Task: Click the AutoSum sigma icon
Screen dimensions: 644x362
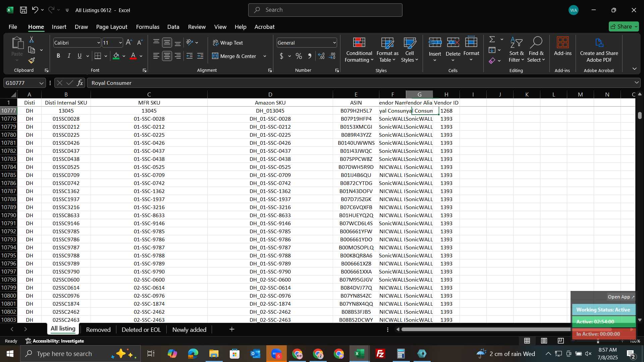Action: point(492,39)
